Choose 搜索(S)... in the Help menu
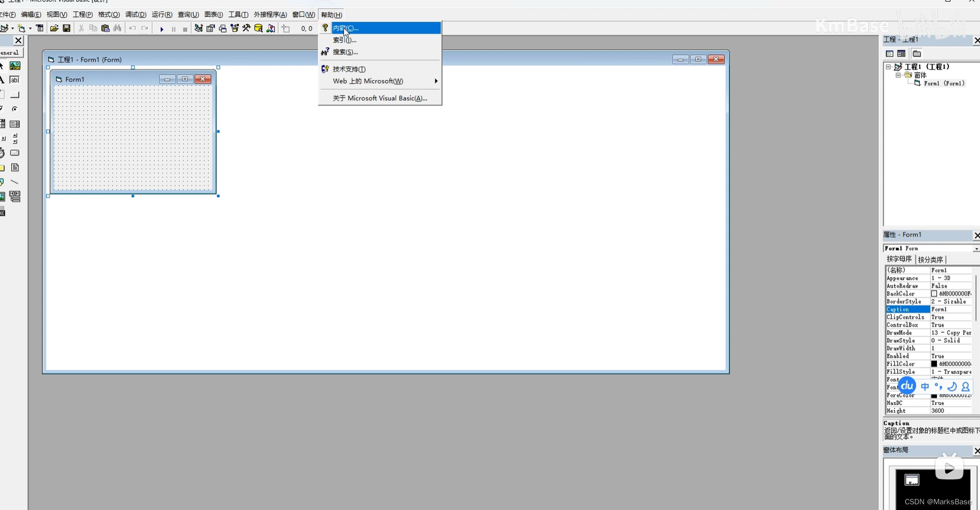 380,52
